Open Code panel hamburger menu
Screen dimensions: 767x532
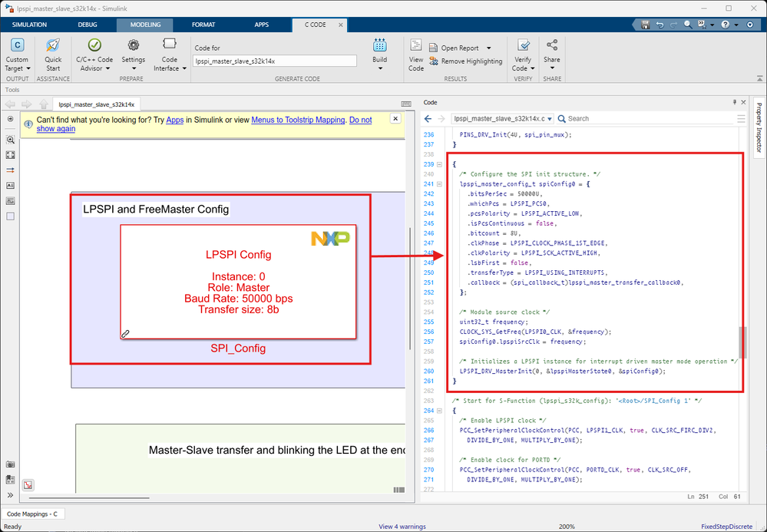(741, 119)
